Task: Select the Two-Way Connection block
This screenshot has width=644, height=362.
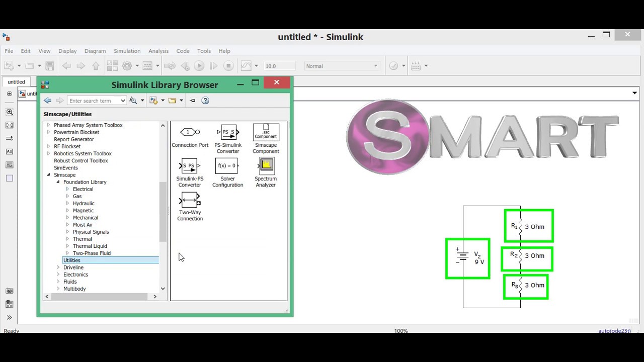Action: click(x=190, y=207)
